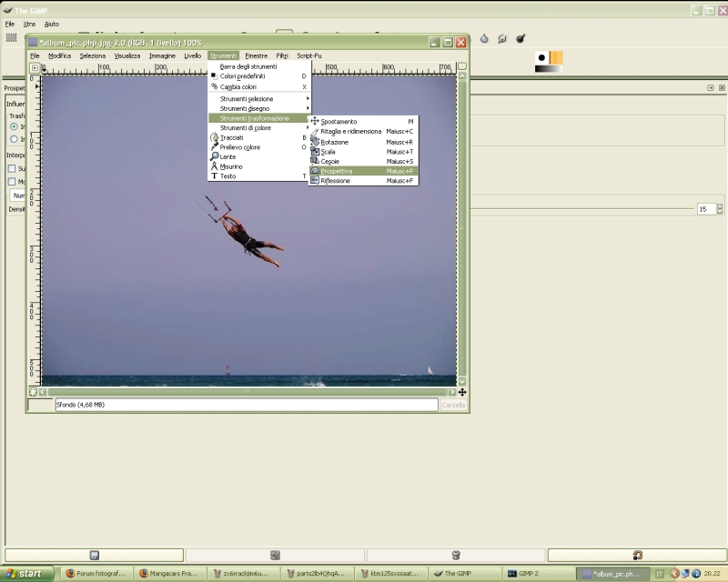Click the active gradient preview swatch
The height and width of the screenshot is (582, 728).
coord(549,69)
